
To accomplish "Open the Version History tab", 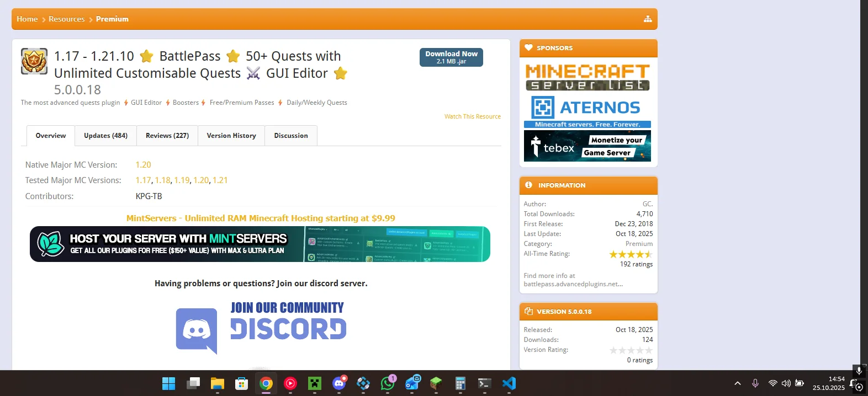I will click(231, 136).
